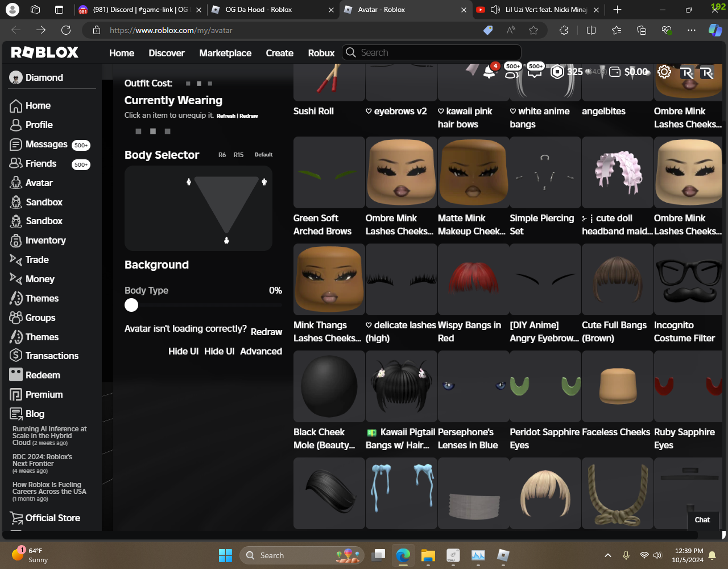Click the Advanced link
Image resolution: width=728 pixels, height=569 pixels.
[261, 351]
